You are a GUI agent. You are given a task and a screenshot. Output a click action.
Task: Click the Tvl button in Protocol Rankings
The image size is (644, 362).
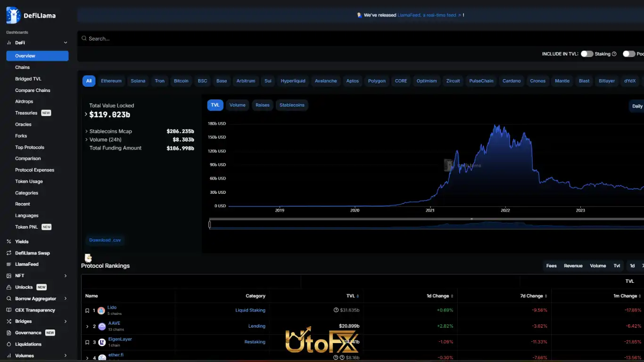click(617, 266)
